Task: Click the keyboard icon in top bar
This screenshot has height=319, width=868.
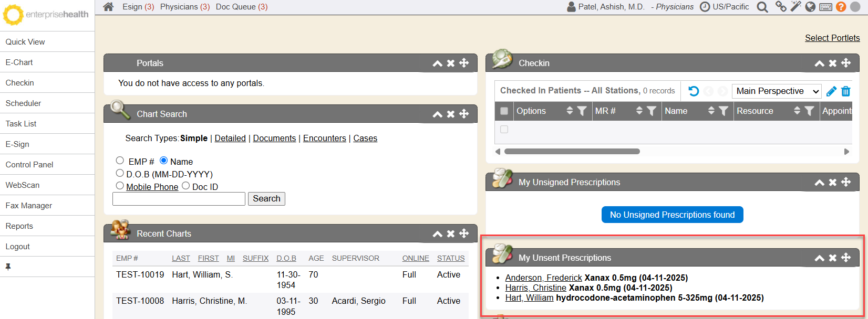Action: click(825, 7)
